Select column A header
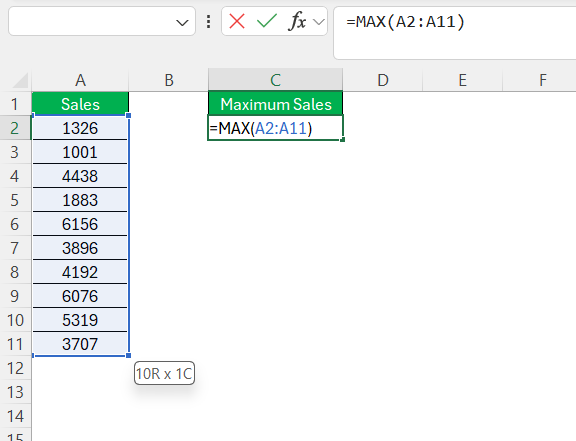Screen dimensions: 576x441 80,80
